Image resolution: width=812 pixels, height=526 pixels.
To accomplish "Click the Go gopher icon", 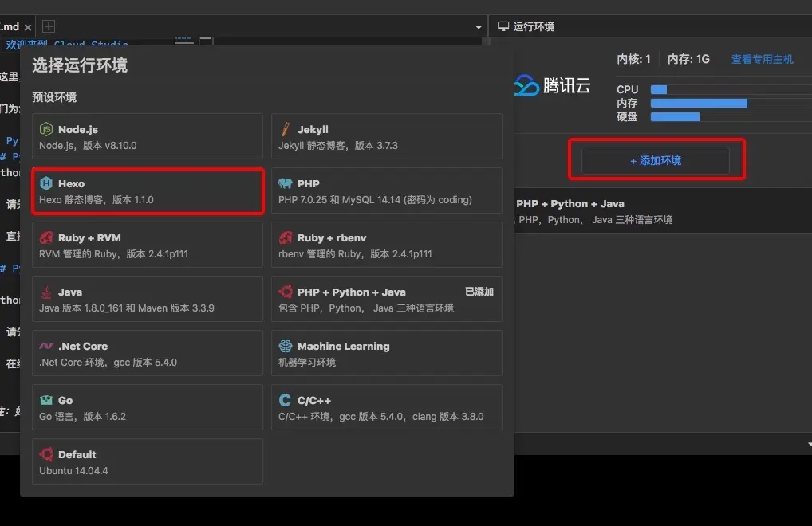I will [x=46, y=400].
